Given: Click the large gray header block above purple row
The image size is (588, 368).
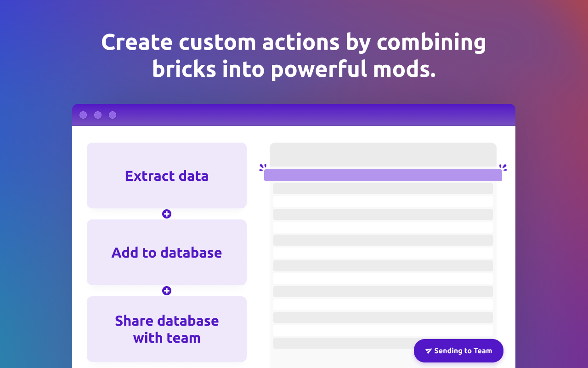Looking at the screenshot, I should click(x=383, y=155).
